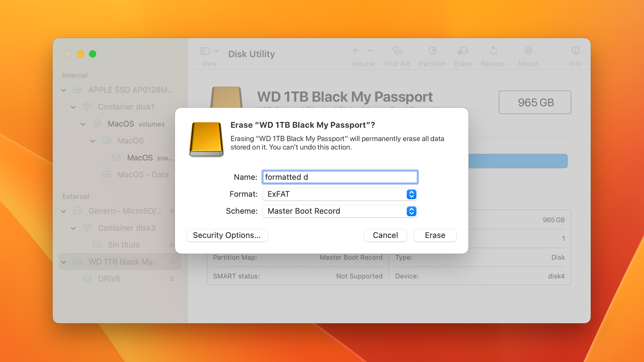This screenshot has height=362, width=644.
Task: Click the Cancel button
Action: tap(385, 235)
